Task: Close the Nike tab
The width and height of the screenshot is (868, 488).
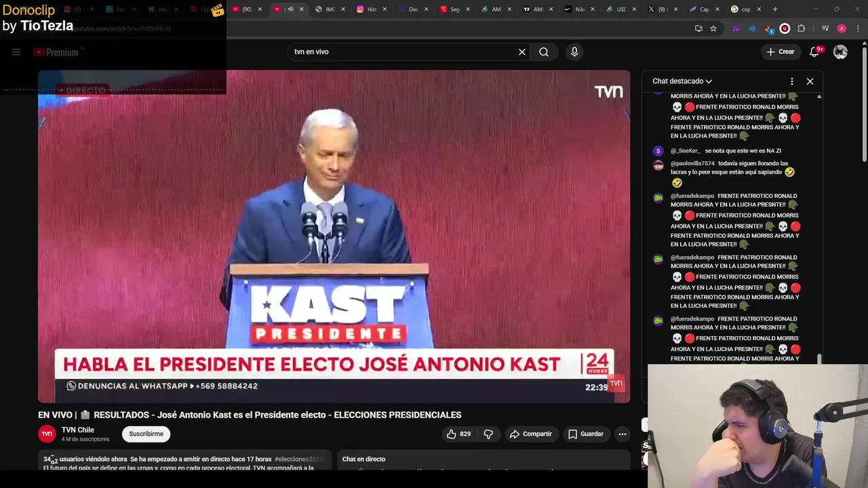Action: pyautogui.click(x=592, y=9)
